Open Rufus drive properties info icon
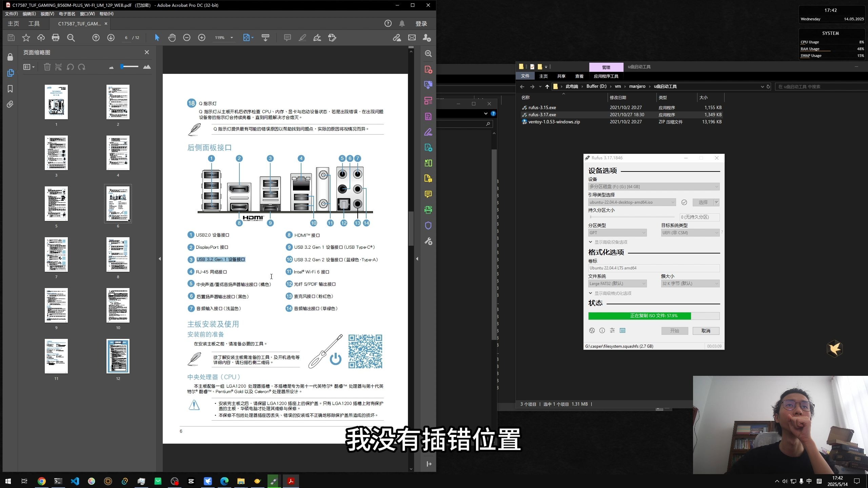The image size is (868, 488). (x=602, y=330)
